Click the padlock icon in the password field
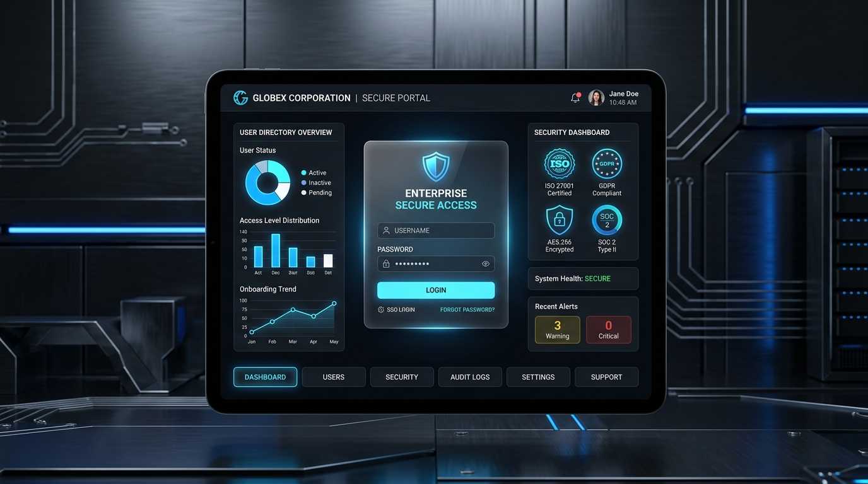The width and height of the screenshot is (868, 484). (x=386, y=263)
